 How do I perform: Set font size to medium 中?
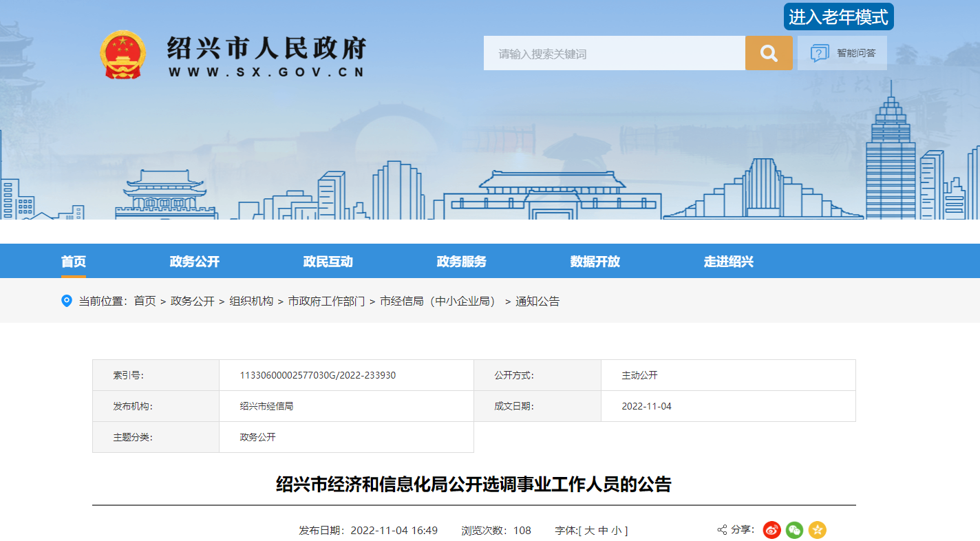click(603, 531)
